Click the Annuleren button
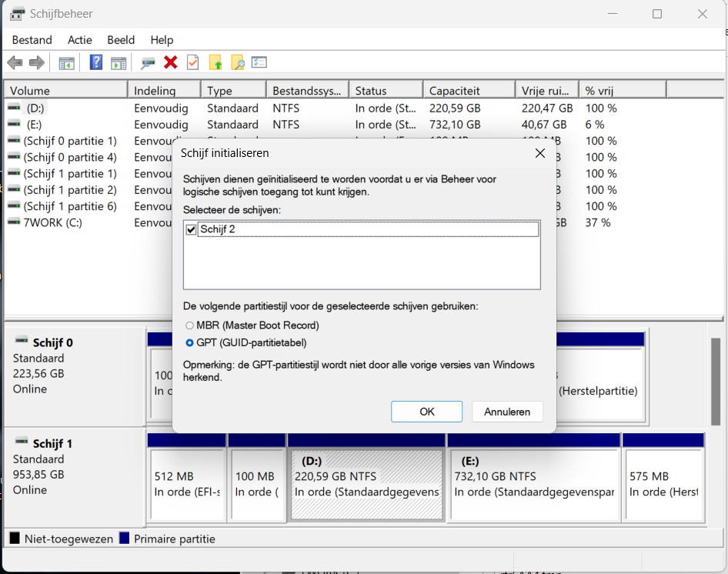 507,412
